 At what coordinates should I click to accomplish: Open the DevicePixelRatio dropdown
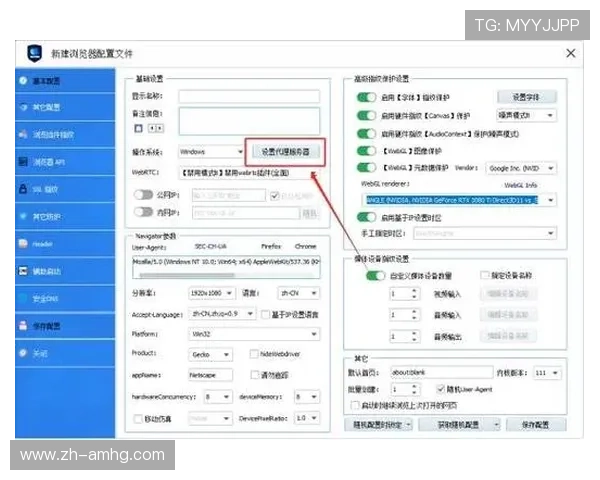pyautogui.click(x=307, y=418)
